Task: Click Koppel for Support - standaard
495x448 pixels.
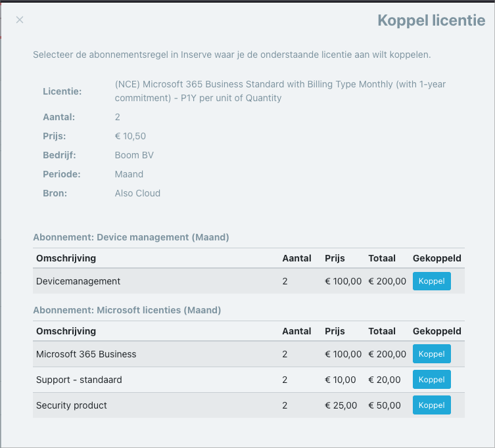Action: click(431, 380)
